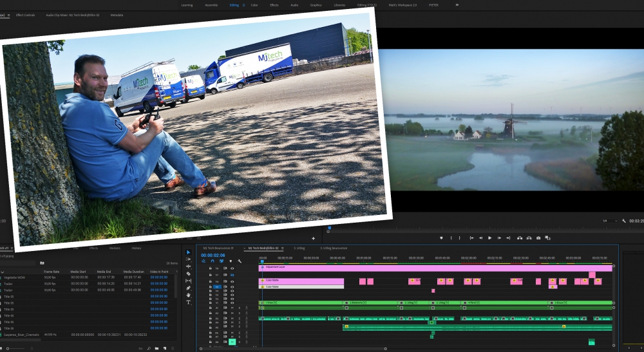The height and width of the screenshot is (352, 644).
Task: Select the Pen tool
Action: coord(189,288)
